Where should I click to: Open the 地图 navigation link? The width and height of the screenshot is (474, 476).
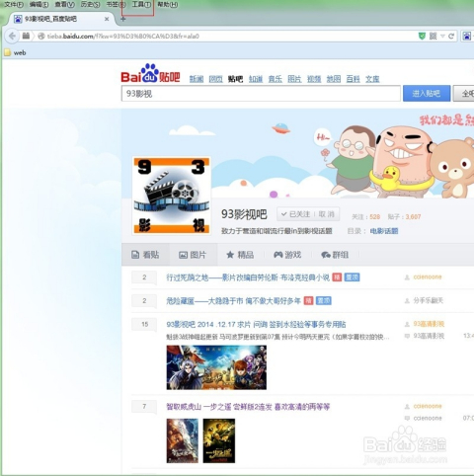[x=334, y=79]
